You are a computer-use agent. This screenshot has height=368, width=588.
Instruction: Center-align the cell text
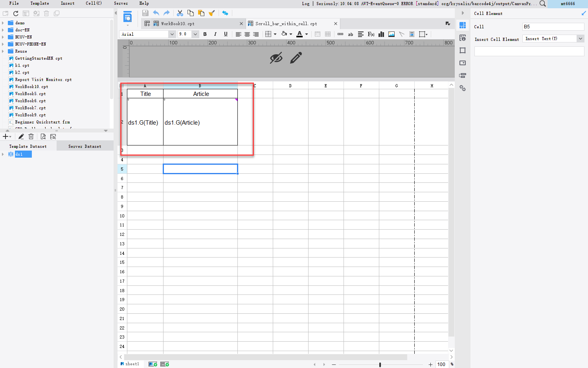[247, 34]
